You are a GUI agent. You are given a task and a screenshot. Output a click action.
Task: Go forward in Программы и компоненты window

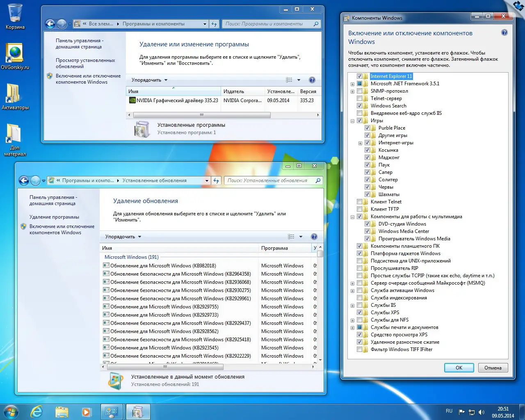click(x=62, y=24)
